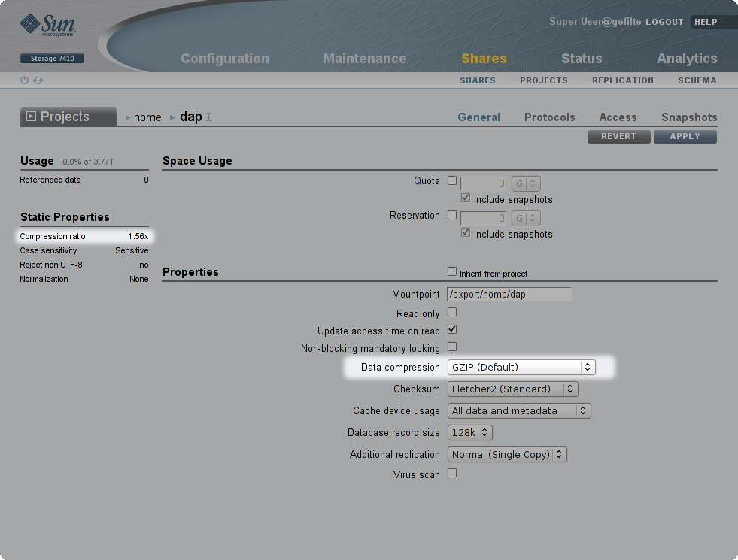
Task: Toggle the Read only checkbox
Action: click(x=452, y=312)
